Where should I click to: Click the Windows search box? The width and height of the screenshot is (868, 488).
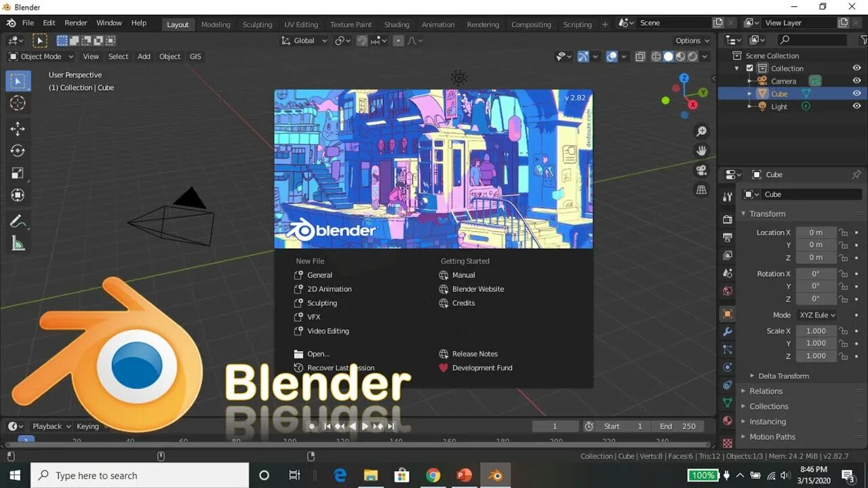click(x=140, y=475)
